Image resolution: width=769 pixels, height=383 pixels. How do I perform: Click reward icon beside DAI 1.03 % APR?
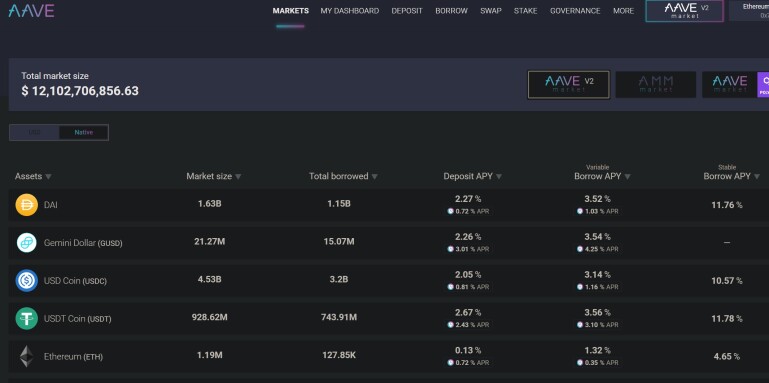[x=580, y=211]
